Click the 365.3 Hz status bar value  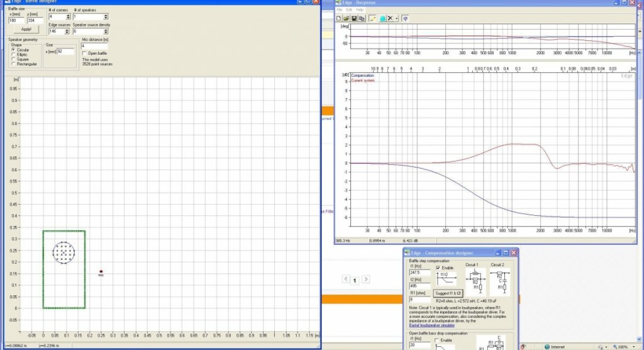tap(343, 241)
